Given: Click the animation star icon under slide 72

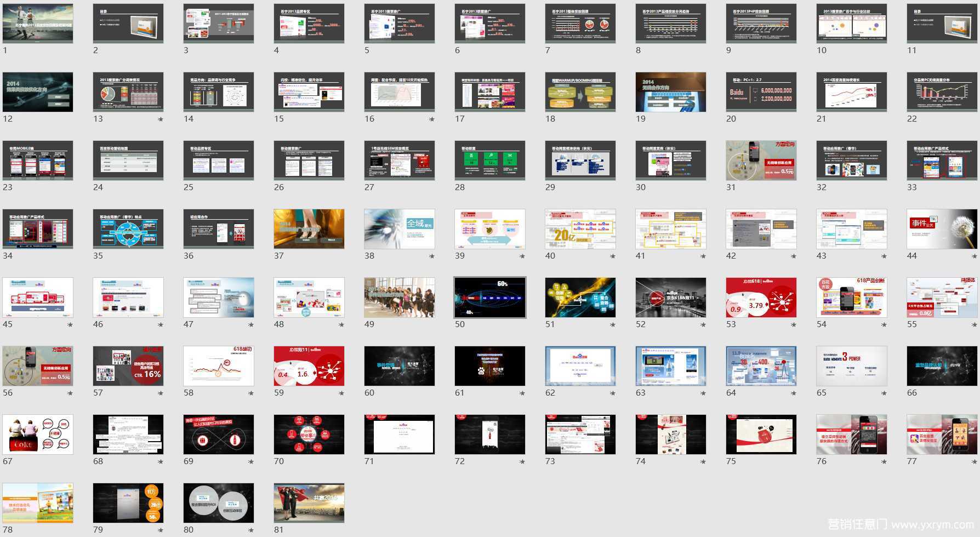Looking at the screenshot, I should (522, 462).
